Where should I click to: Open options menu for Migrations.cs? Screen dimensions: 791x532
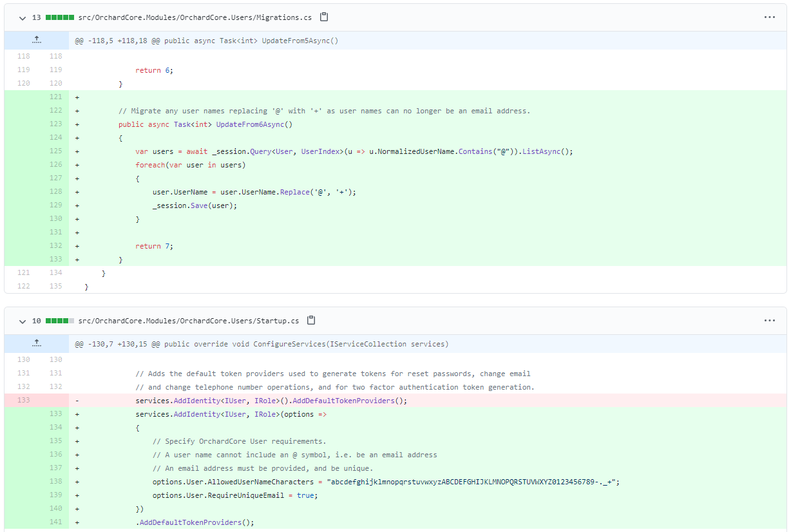click(x=770, y=17)
